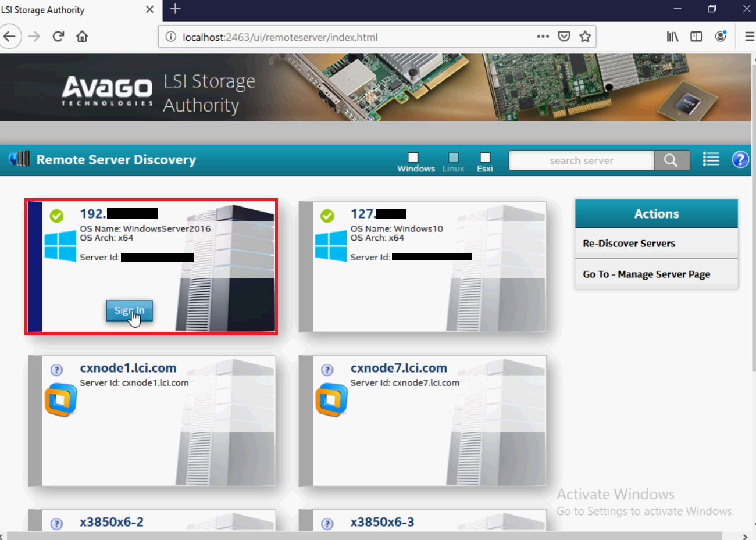Click Go To - Manage Server Page

click(x=646, y=274)
